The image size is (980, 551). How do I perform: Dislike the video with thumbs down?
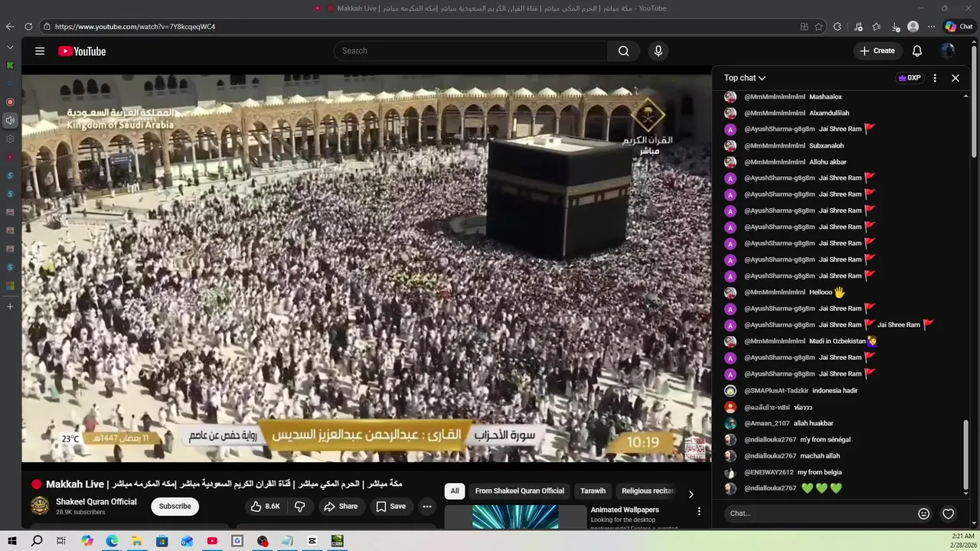tap(300, 507)
